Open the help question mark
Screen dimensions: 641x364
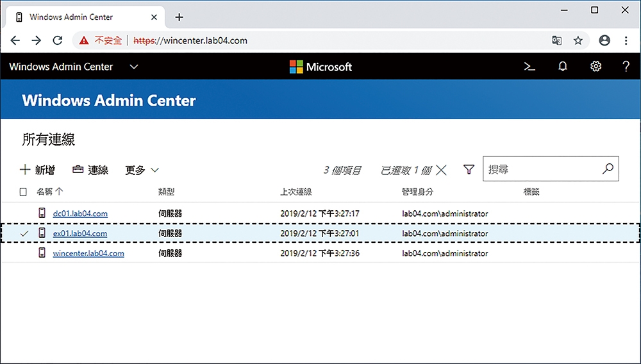tap(626, 67)
